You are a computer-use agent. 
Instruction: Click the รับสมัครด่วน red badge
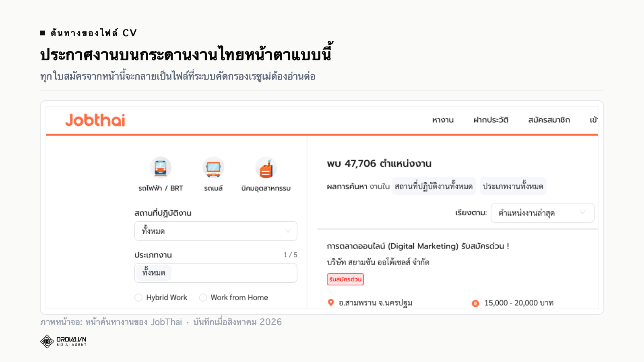[x=345, y=280]
